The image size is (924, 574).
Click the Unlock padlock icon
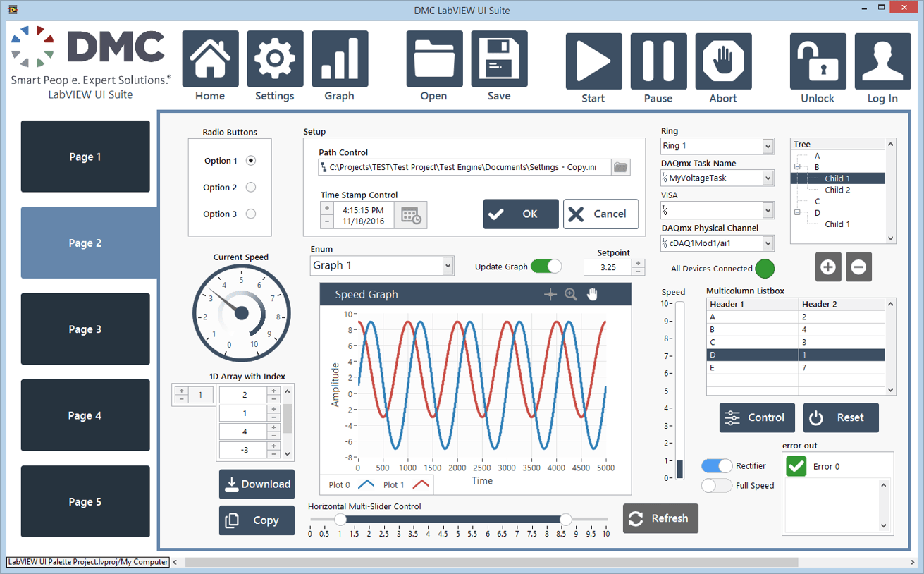click(x=817, y=61)
